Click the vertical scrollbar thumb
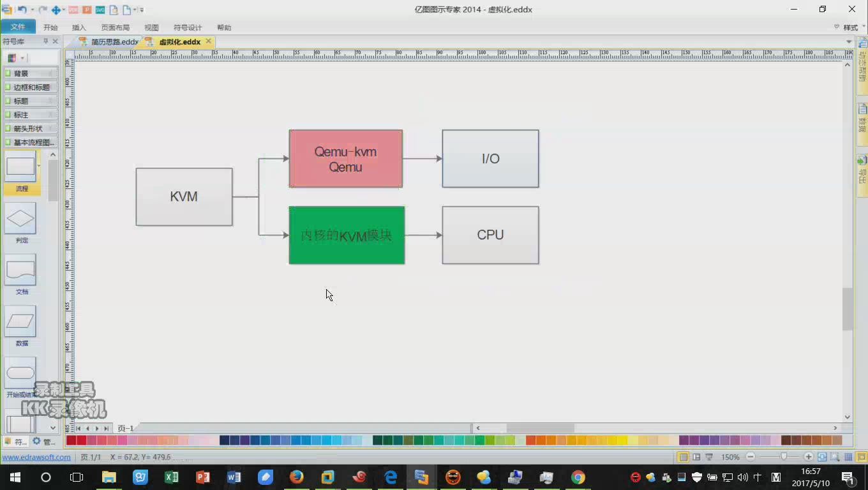The width and height of the screenshot is (868, 490). [x=848, y=309]
